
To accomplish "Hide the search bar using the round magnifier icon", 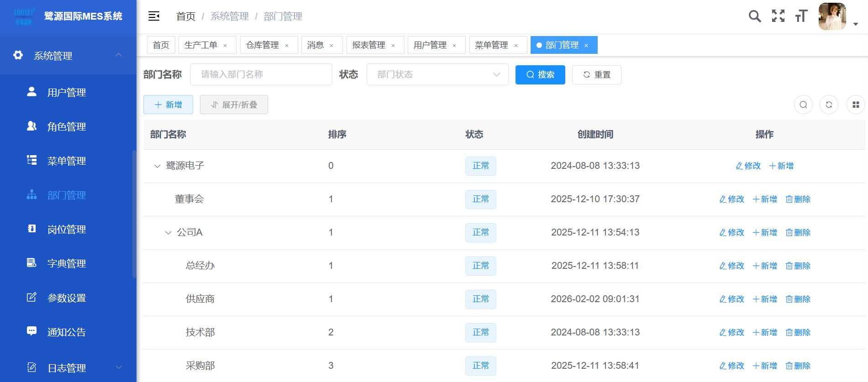I will click(x=803, y=105).
